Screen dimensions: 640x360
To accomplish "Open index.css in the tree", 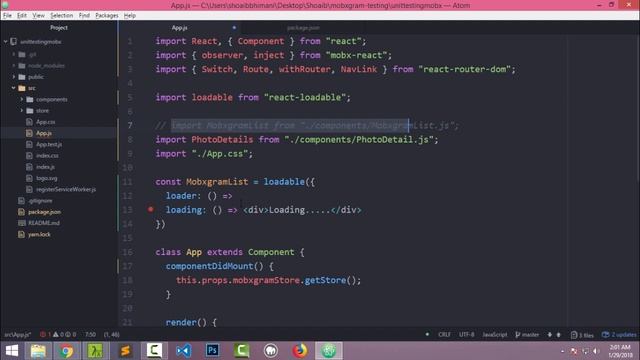I will pyautogui.click(x=47, y=156).
